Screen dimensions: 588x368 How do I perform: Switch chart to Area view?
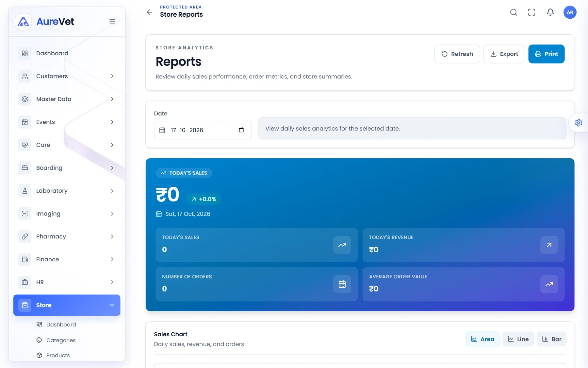click(x=482, y=339)
